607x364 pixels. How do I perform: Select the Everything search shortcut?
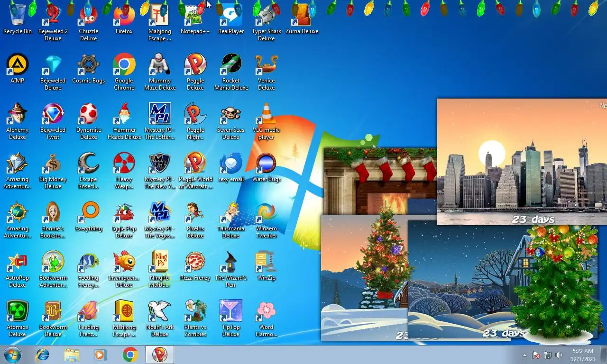coord(89,216)
